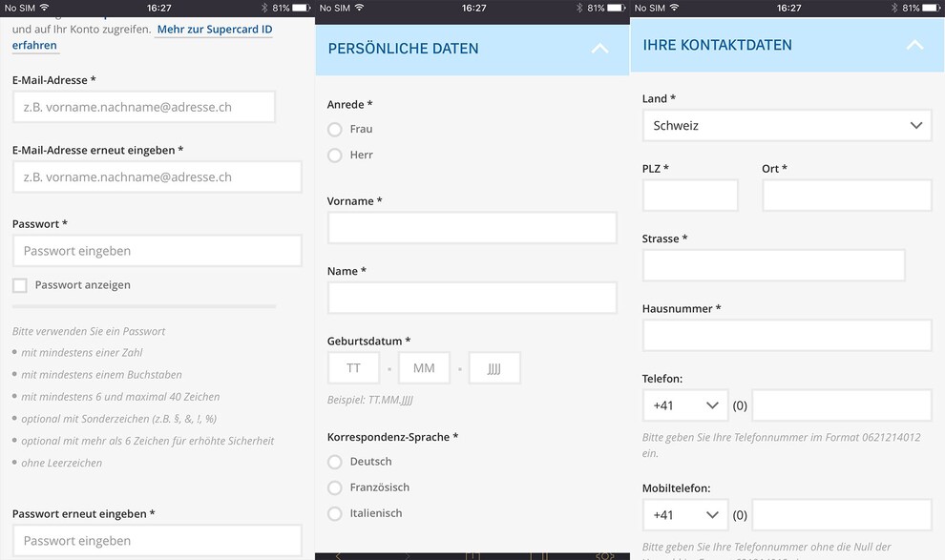This screenshot has width=945, height=560.
Task: Focus the Telefon number input field
Action: click(x=842, y=405)
